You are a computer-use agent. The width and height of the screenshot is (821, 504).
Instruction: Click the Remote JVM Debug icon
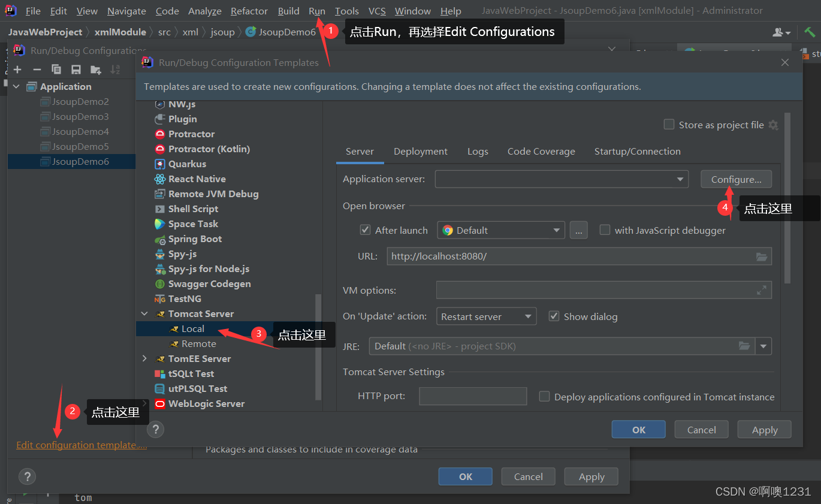(159, 194)
